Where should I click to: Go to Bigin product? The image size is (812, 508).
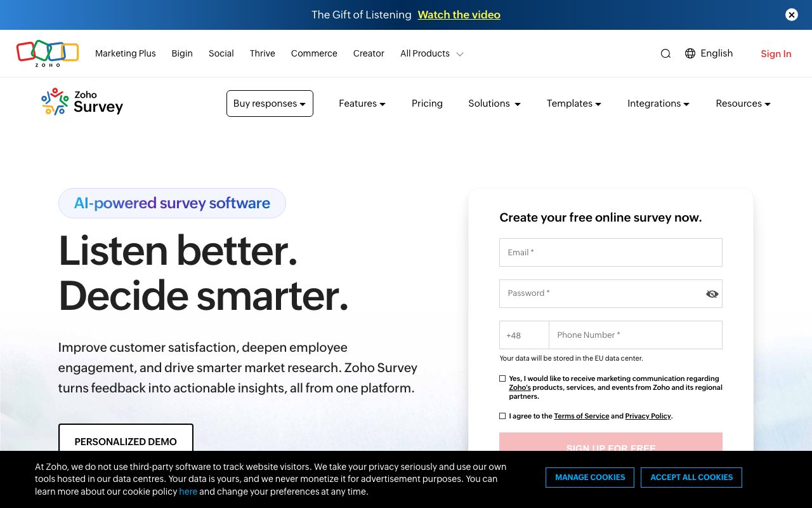click(182, 53)
